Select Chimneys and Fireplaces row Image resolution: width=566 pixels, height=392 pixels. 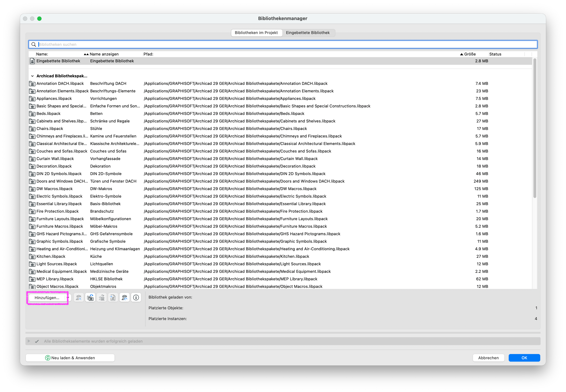tap(280, 136)
